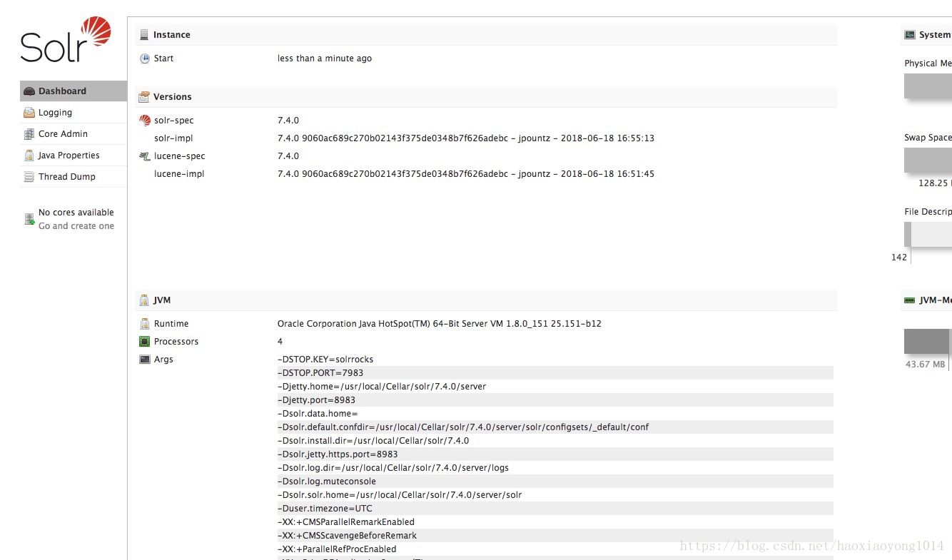
Task: Click the Instance section server icon
Action: (x=144, y=34)
